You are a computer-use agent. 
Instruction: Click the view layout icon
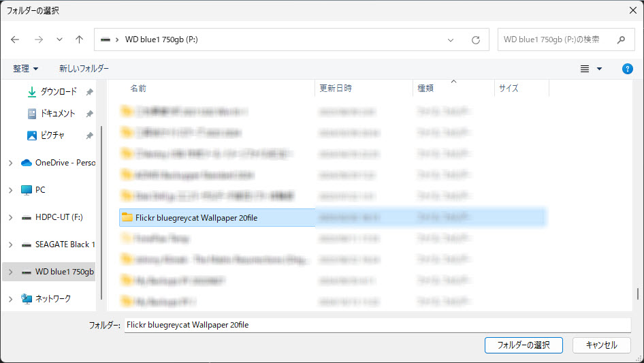(584, 69)
